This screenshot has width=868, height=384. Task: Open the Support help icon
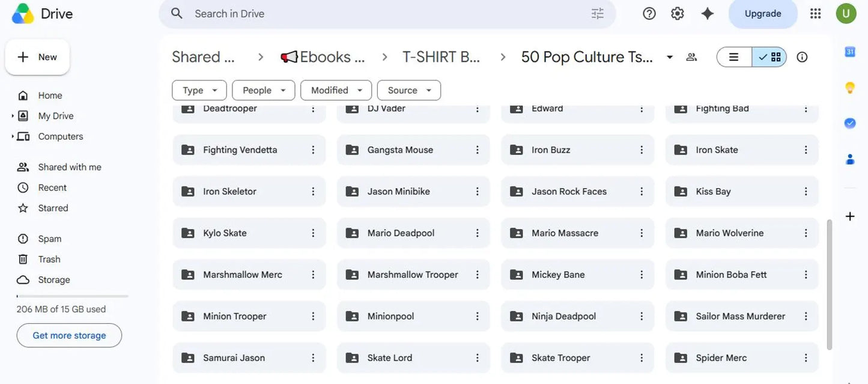click(x=649, y=13)
